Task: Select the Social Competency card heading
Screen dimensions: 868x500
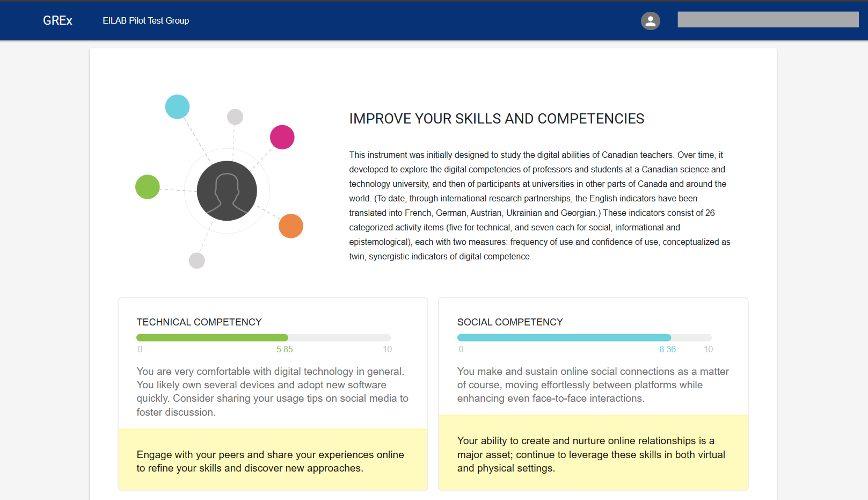Action: click(510, 322)
